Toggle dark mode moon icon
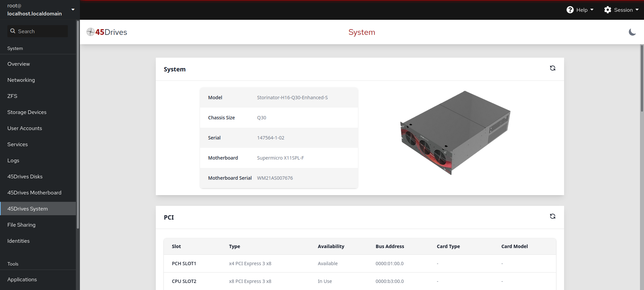 (632, 32)
